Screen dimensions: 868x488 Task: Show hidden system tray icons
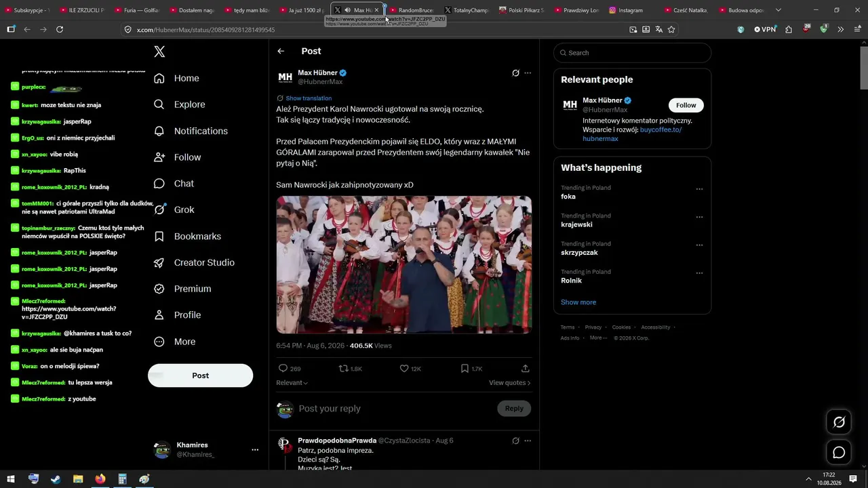click(808, 479)
